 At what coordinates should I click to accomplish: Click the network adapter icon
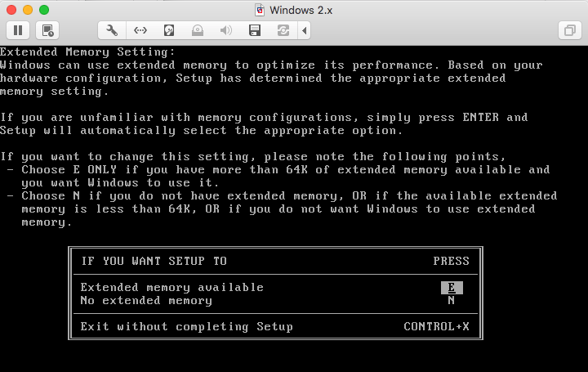[x=140, y=30]
